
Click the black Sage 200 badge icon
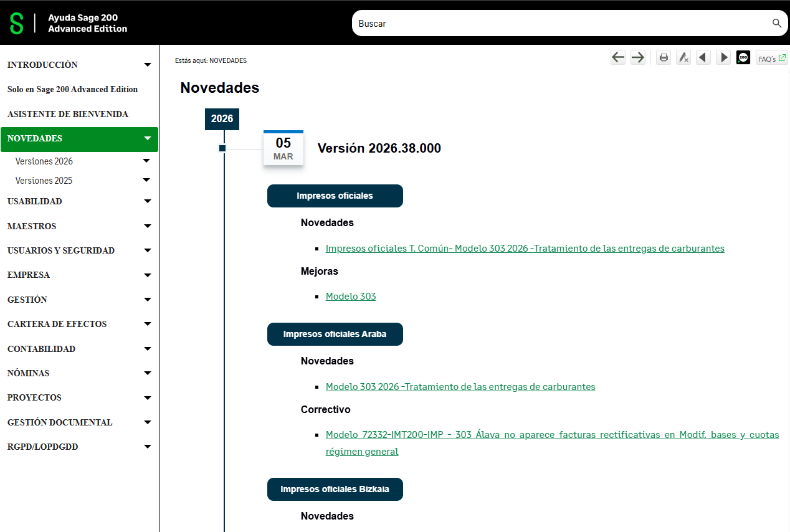coord(743,58)
